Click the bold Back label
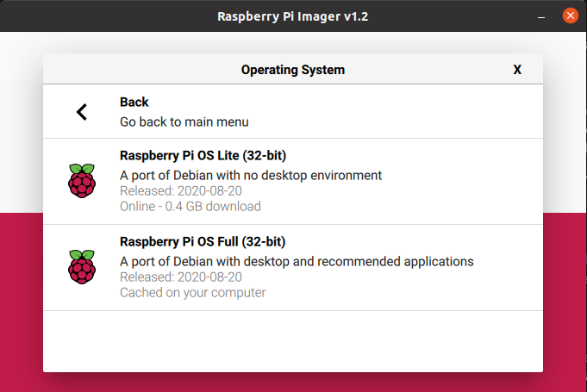587x392 pixels. coord(134,103)
